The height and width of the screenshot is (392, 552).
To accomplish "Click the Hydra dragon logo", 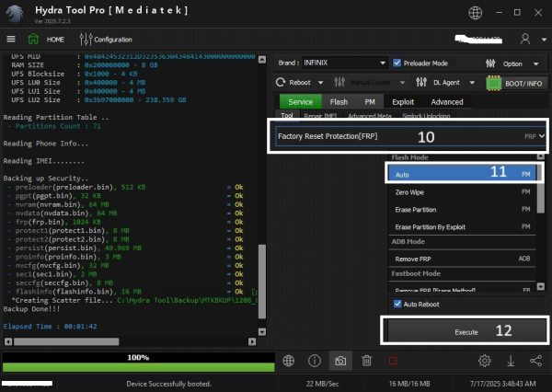I will pyautogui.click(x=15, y=14).
